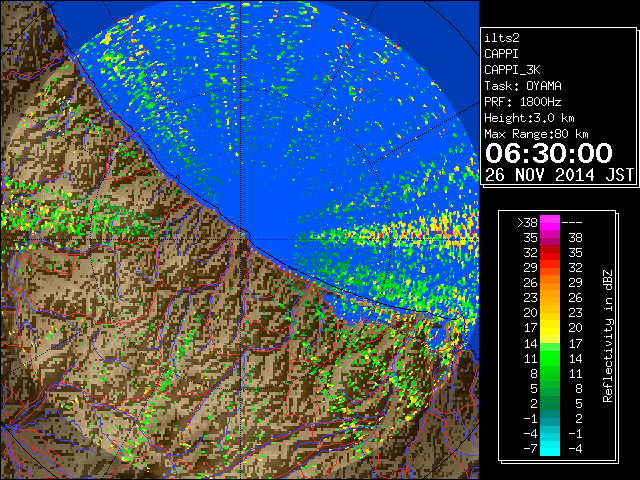This screenshot has height=480, width=640.
Task: Click the 'PRF: 1800Hz' line
Action: (x=522, y=102)
